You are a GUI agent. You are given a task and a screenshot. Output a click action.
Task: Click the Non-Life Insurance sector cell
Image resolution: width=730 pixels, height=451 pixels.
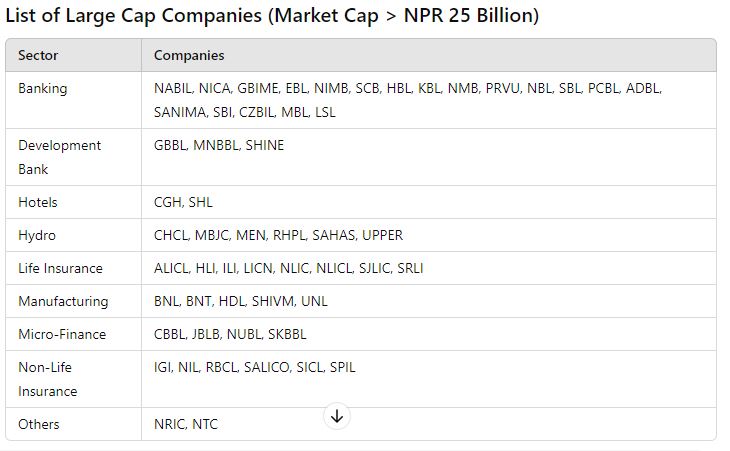pos(47,379)
